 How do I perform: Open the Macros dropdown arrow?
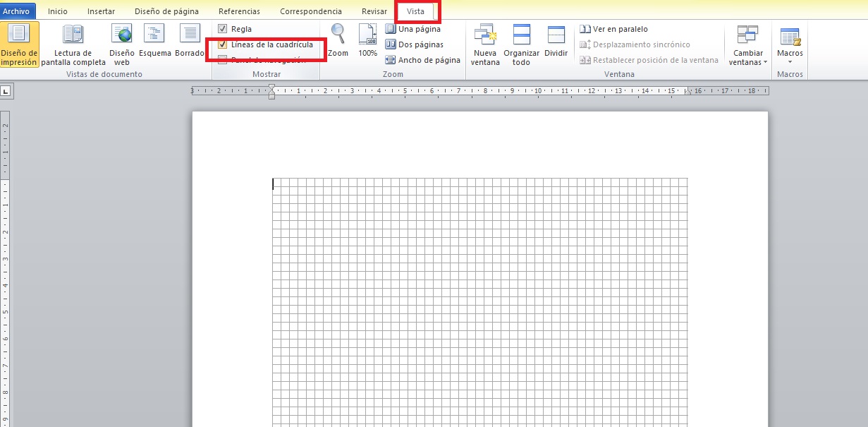[790, 61]
